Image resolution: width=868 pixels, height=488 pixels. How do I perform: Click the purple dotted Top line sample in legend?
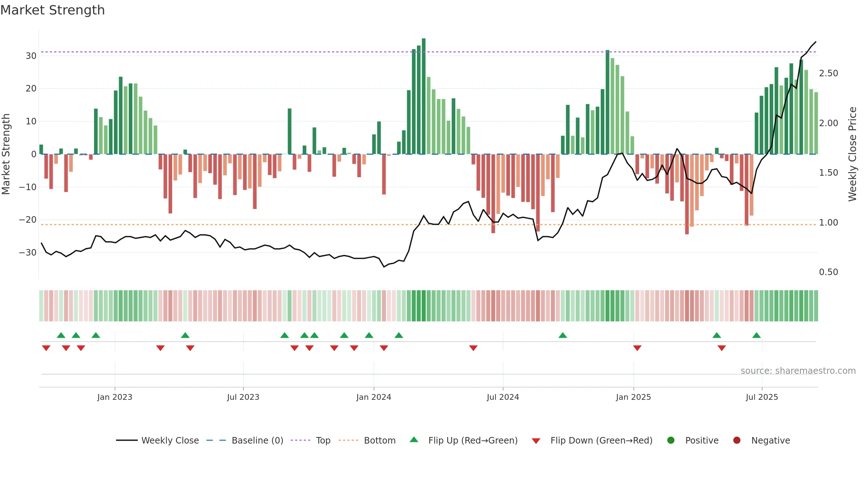coord(301,440)
